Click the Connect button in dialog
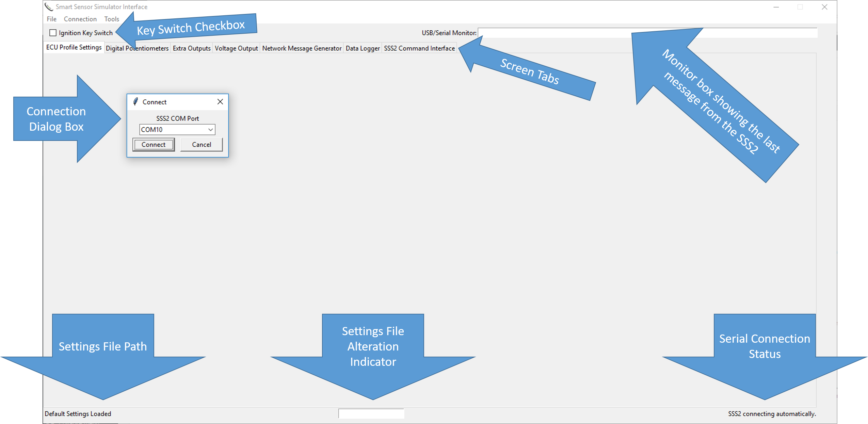The height and width of the screenshot is (424, 868). coord(154,145)
